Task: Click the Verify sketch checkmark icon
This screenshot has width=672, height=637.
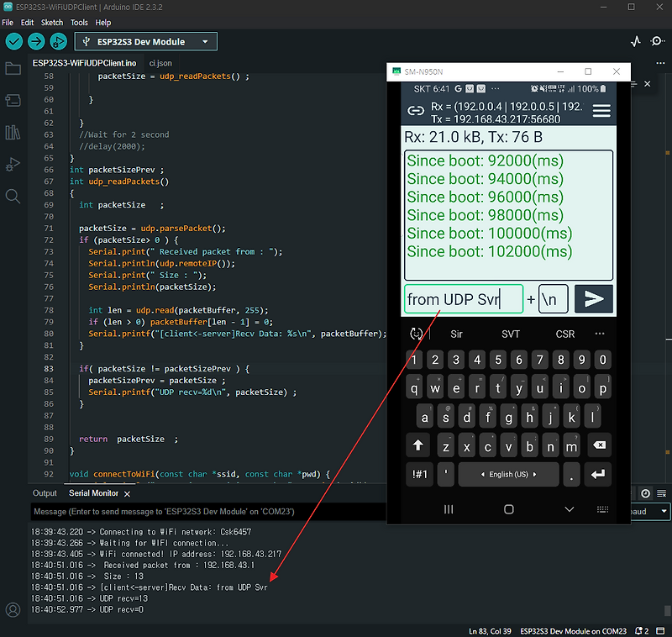Action: click(x=13, y=40)
